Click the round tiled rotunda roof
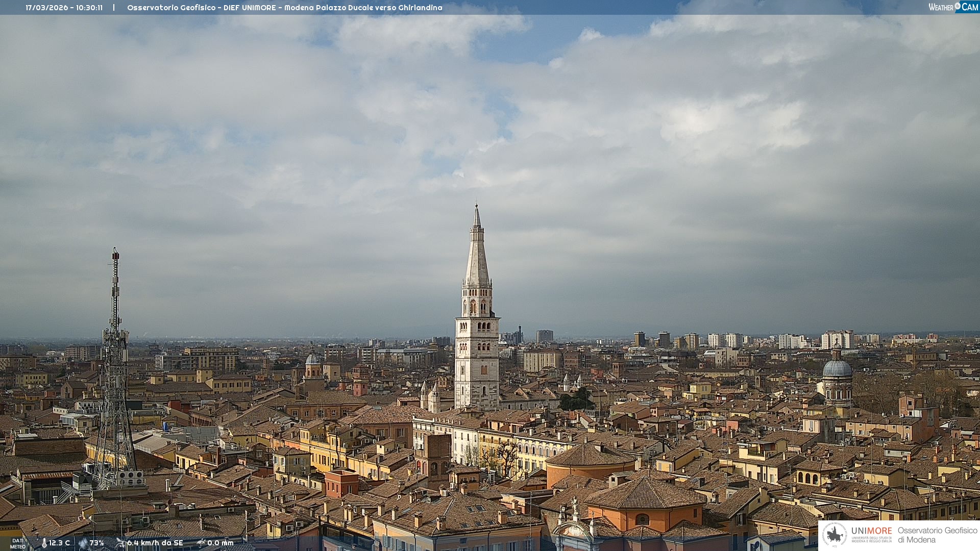980x551 pixels. (x=591, y=456)
